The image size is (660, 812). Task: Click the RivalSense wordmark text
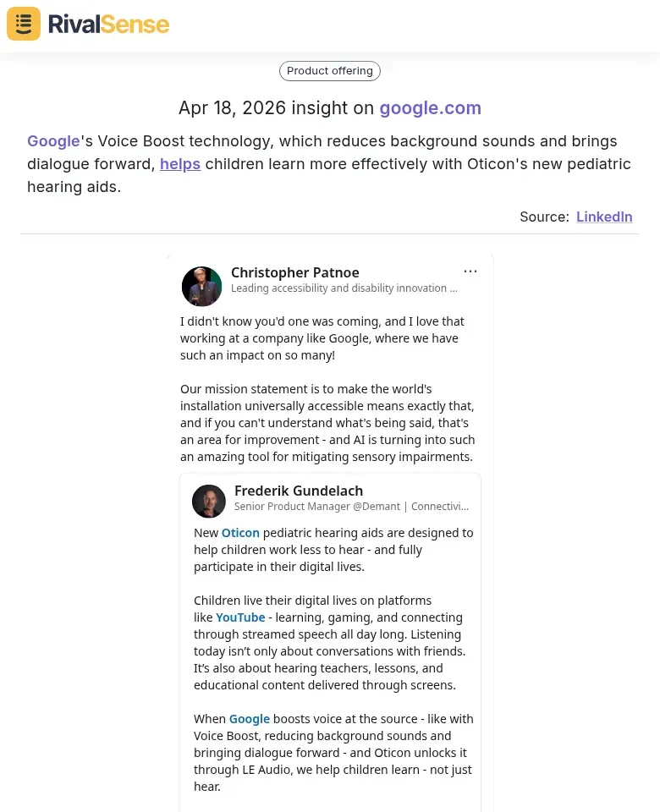pos(108,24)
